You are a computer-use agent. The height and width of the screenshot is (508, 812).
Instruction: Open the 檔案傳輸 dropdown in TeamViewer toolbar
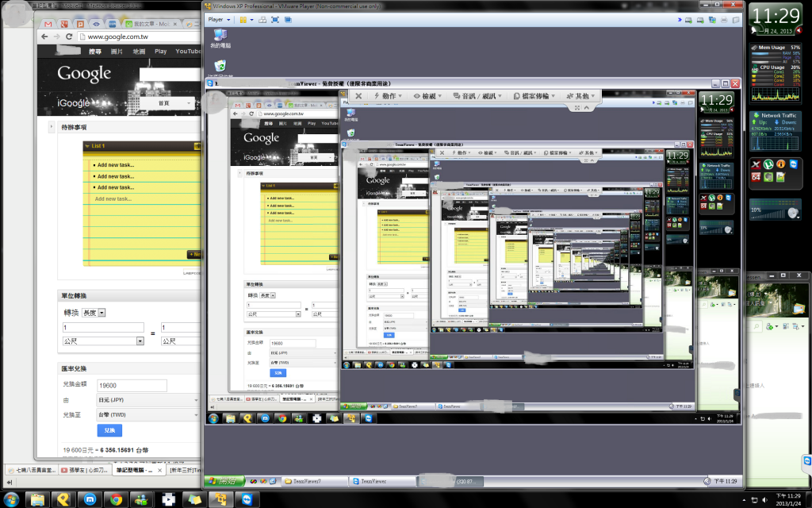(x=534, y=96)
